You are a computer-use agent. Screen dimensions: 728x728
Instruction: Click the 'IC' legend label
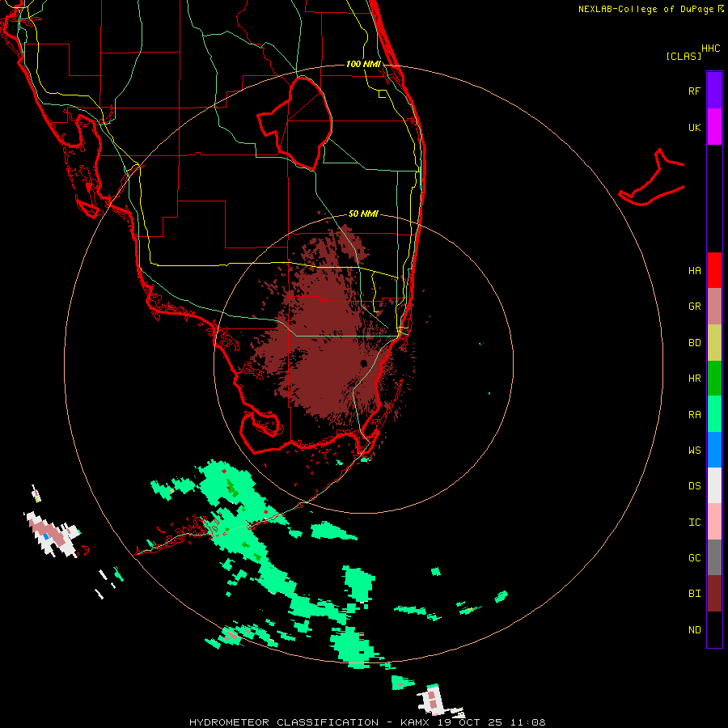694,523
